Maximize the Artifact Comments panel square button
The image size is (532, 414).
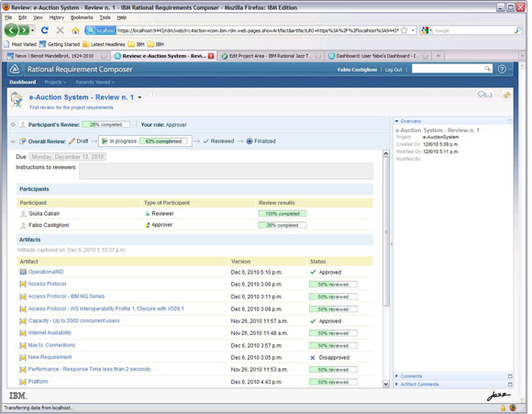[510, 385]
